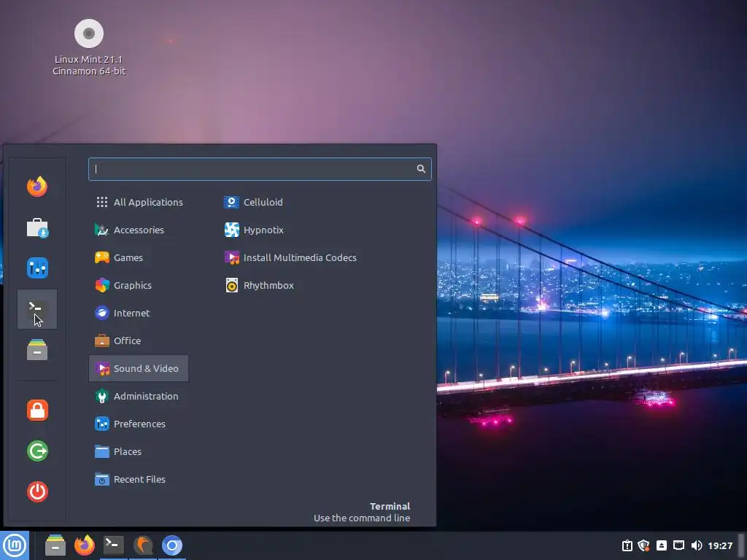Image resolution: width=747 pixels, height=560 pixels.
Task: Launch Hypnotix TV application
Action: pyautogui.click(x=254, y=230)
